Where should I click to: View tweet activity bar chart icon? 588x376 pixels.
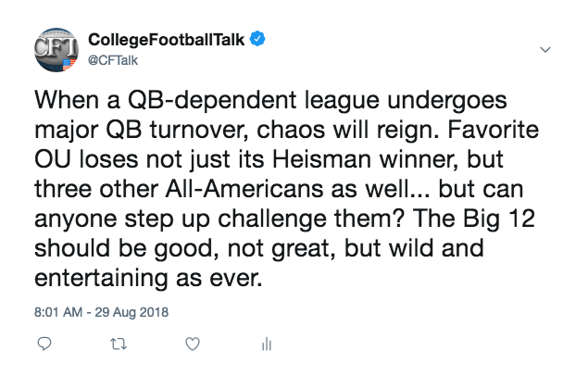[267, 344]
